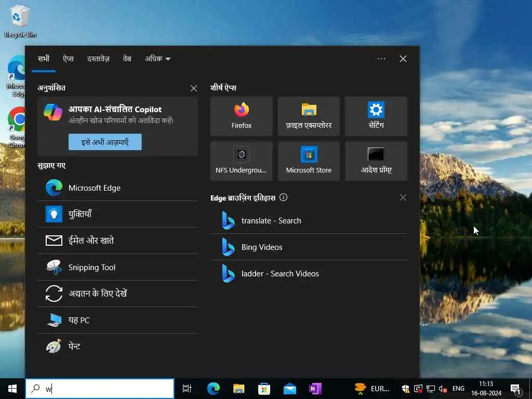
Task: Click the Copilot logo icon
Action: [x=53, y=112]
